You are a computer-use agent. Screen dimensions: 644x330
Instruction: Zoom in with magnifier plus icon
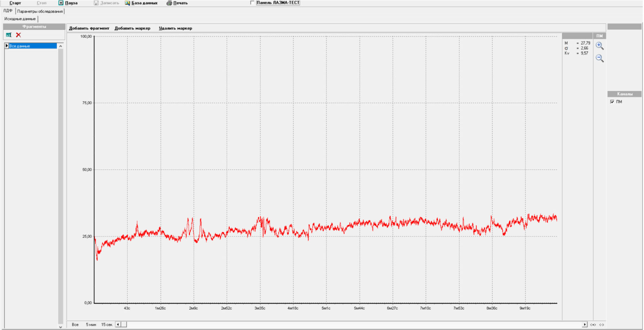click(599, 46)
